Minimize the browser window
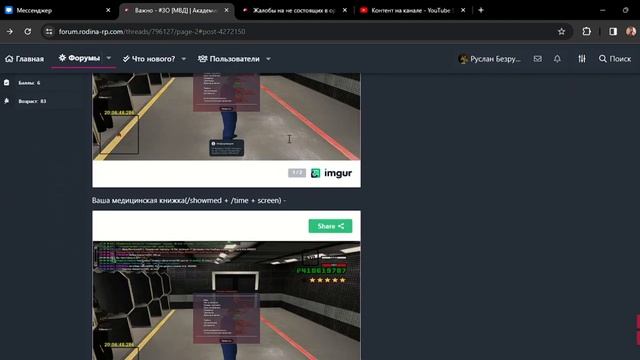This screenshot has height=360, width=640. click(x=602, y=10)
